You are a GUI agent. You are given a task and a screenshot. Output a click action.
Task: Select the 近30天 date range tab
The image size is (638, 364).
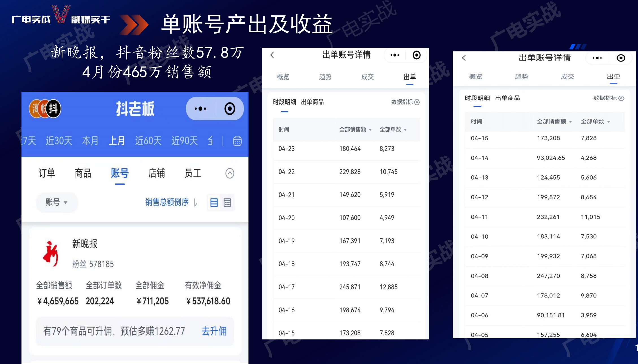click(x=59, y=141)
